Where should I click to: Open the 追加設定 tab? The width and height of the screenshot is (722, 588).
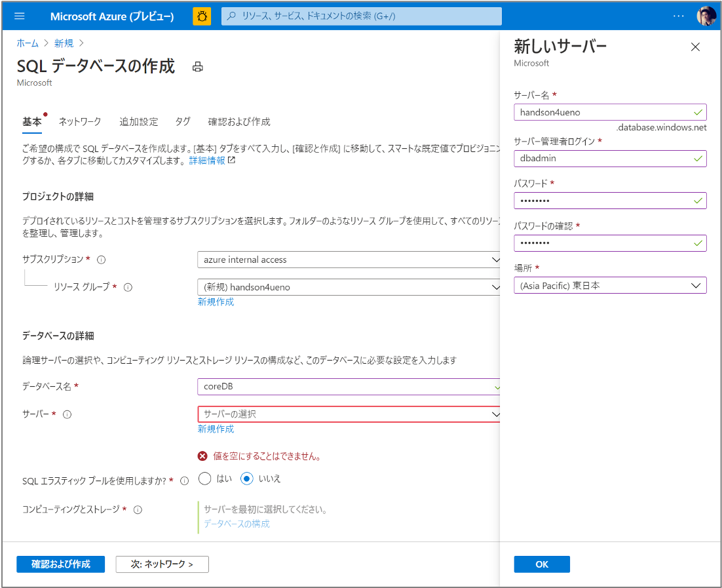tap(139, 122)
